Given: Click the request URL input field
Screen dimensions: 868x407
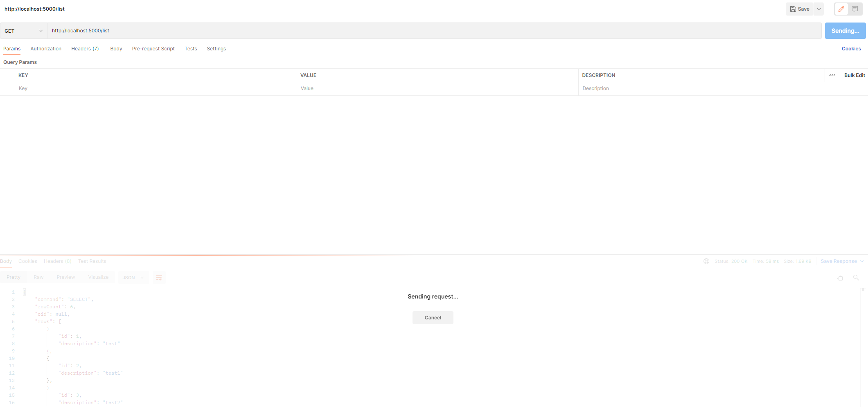Looking at the screenshot, I should tap(434, 31).
